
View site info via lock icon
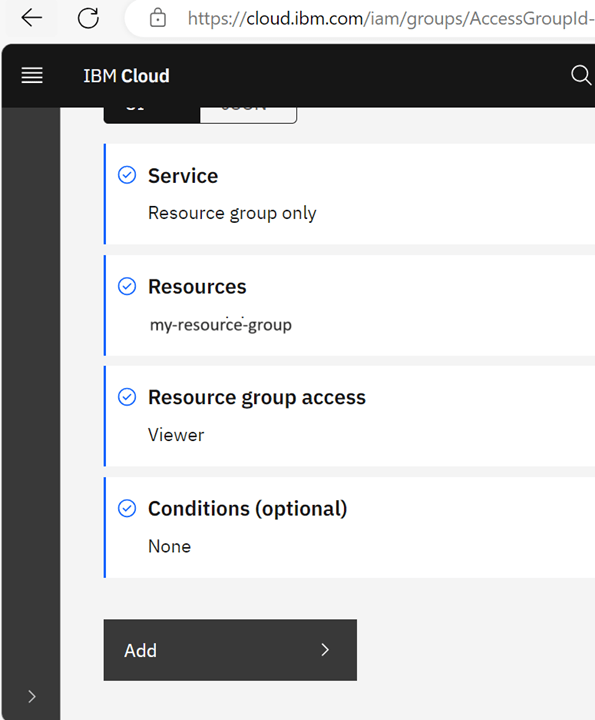point(157,18)
